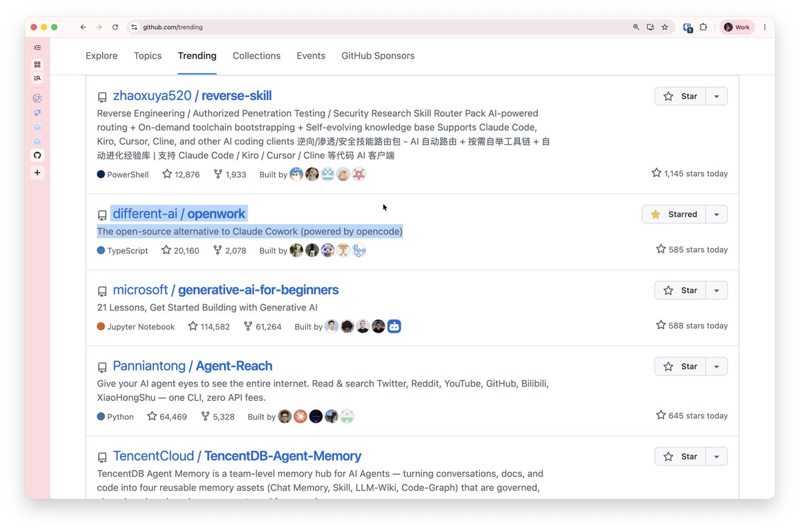Open the TencentCloud / TencentDB-Agent-Memory link
Screen dimensions: 800x532
tap(237, 456)
